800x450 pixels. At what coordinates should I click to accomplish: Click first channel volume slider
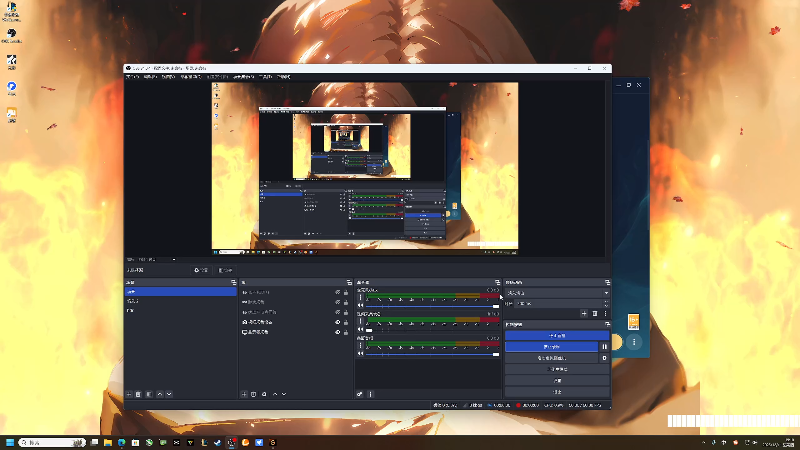coord(433,306)
